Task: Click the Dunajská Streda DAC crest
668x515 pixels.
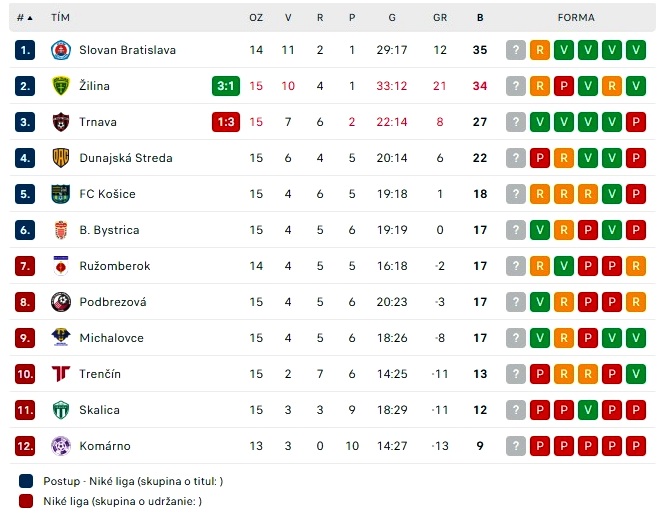Action: 61,158
